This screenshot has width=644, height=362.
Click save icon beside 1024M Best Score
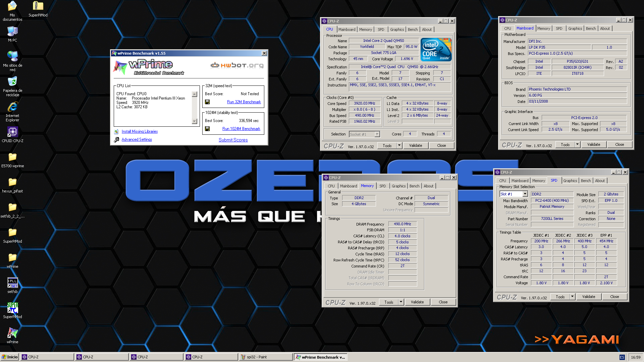(207, 129)
